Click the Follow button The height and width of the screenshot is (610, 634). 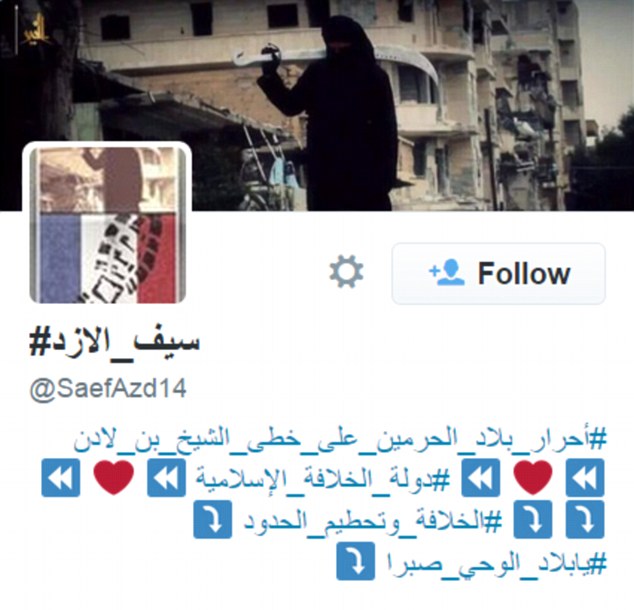pyautogui.click(x=499, y=274)
